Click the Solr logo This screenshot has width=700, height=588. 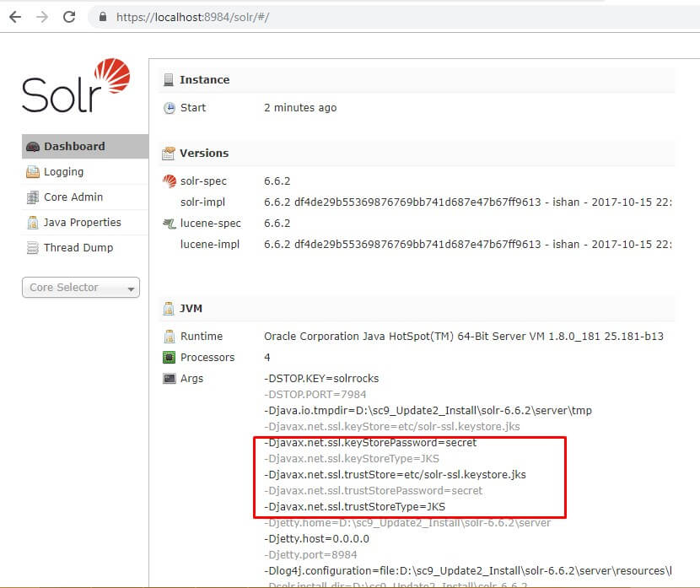(76, 85)
